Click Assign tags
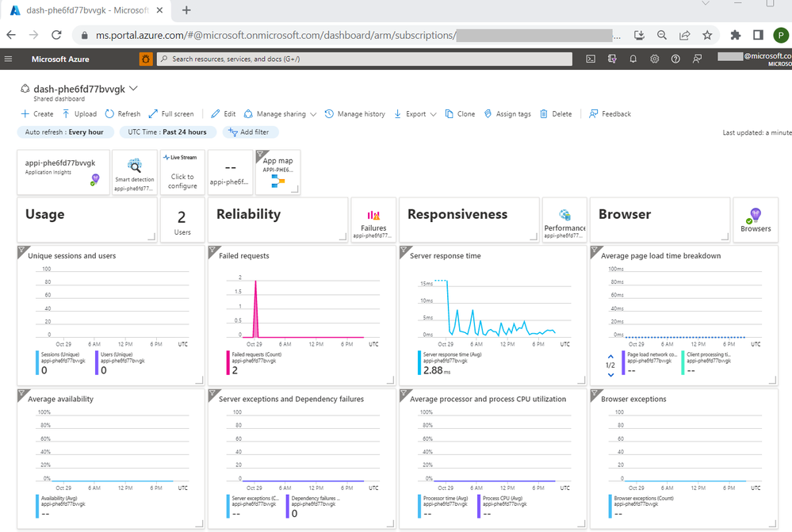This screenshot has height=532, width=792. click(507, 114)
